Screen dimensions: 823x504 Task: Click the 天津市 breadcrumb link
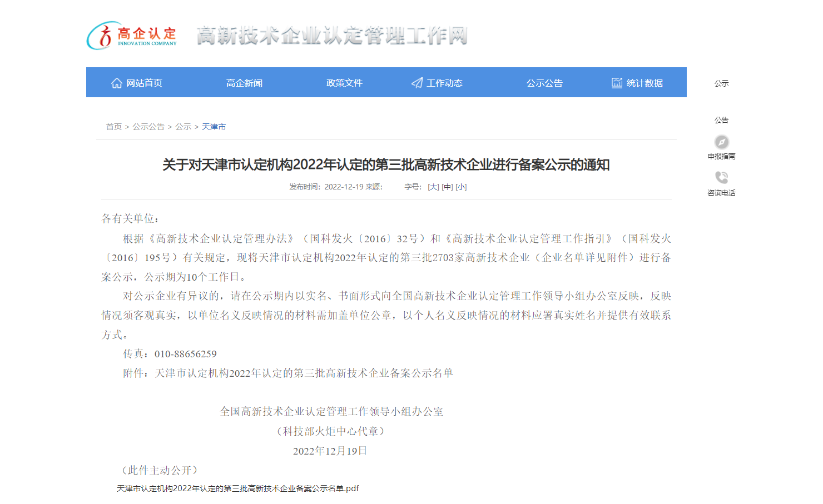214,127
